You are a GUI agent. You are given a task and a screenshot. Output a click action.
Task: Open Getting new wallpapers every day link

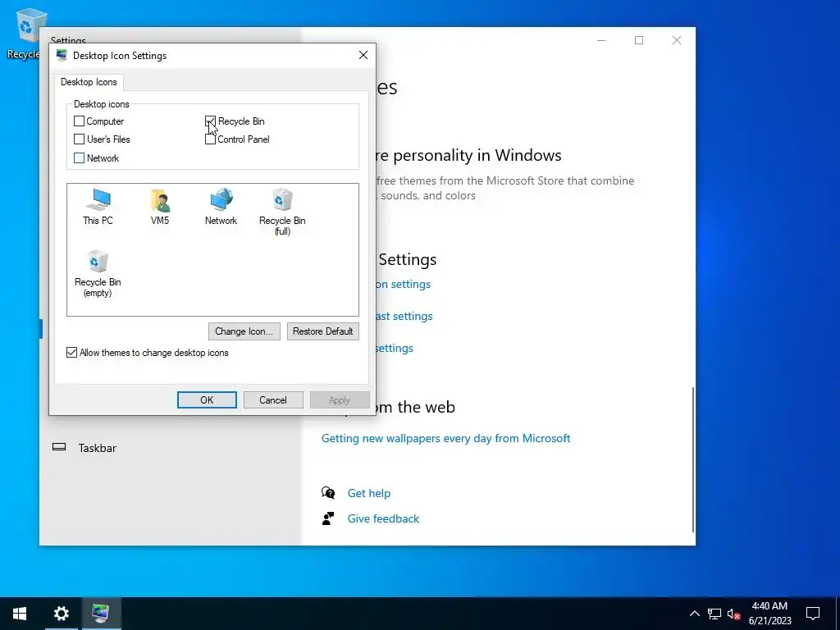coord(445,438)
